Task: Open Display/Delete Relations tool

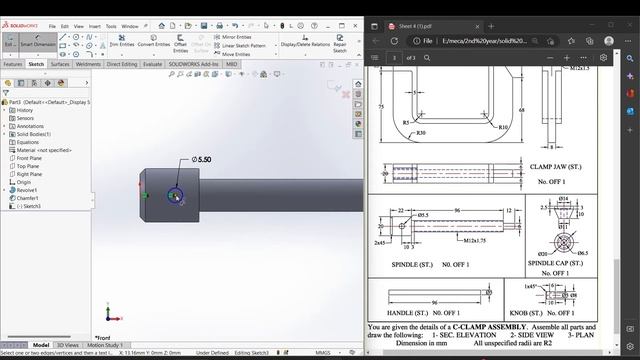Action: [305, 41]
